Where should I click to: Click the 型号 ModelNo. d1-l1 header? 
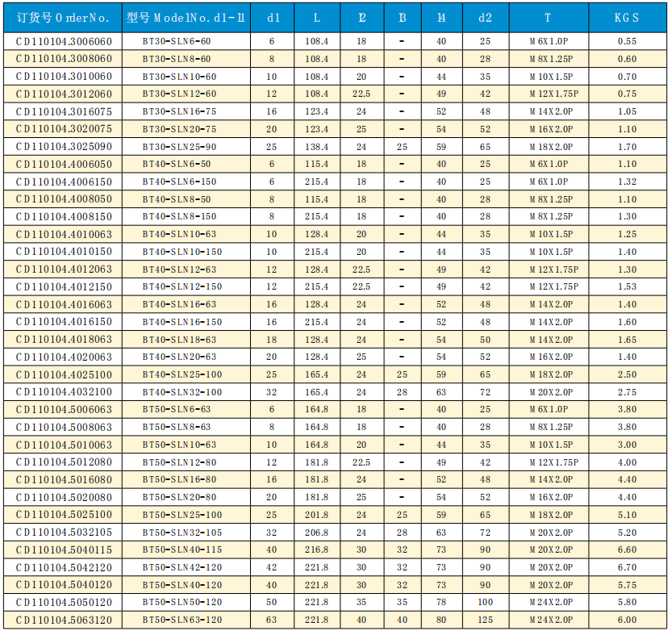(x=186, y=18)
